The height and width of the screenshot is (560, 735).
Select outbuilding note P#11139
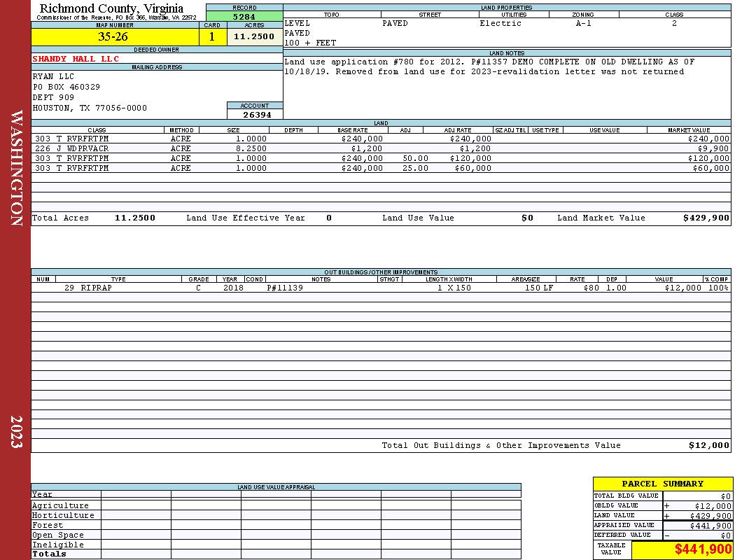[x=285, y=288]
